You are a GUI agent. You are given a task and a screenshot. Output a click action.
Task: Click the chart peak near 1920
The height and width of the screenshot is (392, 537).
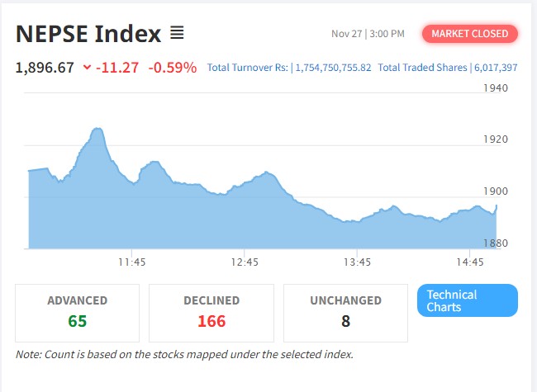click(x=97, y=130)
